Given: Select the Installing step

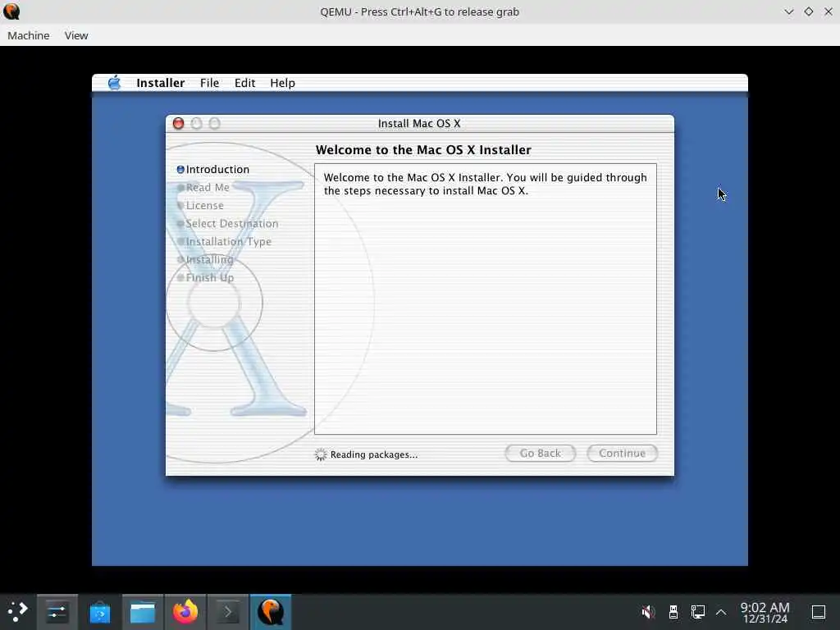Looking at the screenshot, I should pyautogui.click(x=209, y=260).
